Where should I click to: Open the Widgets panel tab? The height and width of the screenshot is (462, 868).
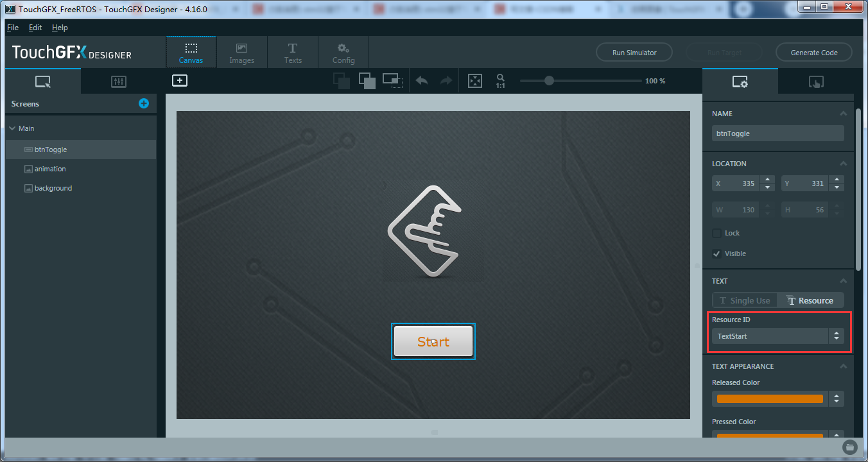[119, 81]
